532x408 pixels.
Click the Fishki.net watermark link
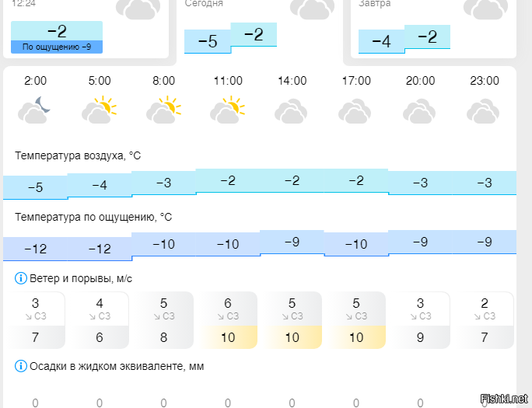coord(504,399)
